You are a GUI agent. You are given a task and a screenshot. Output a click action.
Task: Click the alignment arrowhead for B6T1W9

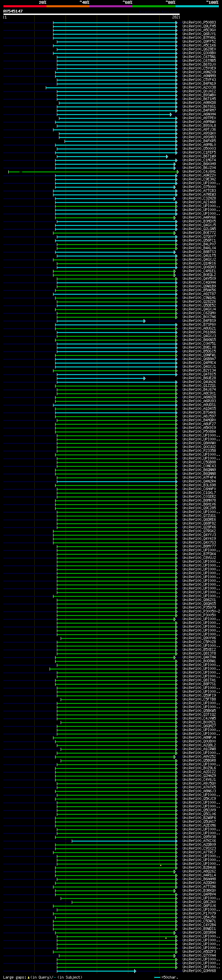click(167, 157)
